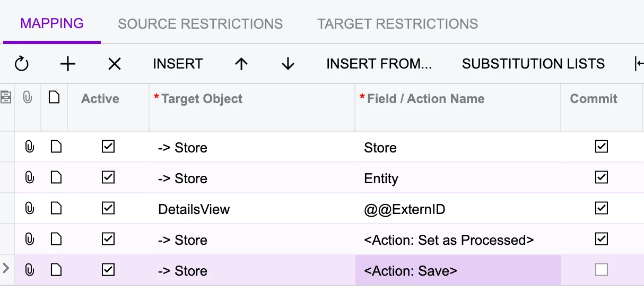Open the grid column configurator icon in the header

6,98
